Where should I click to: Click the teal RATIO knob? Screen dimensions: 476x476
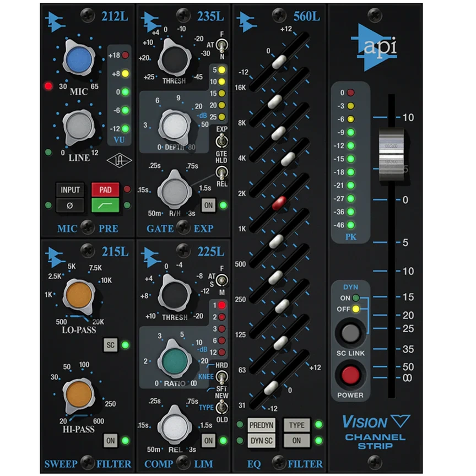tap(175, 361)
